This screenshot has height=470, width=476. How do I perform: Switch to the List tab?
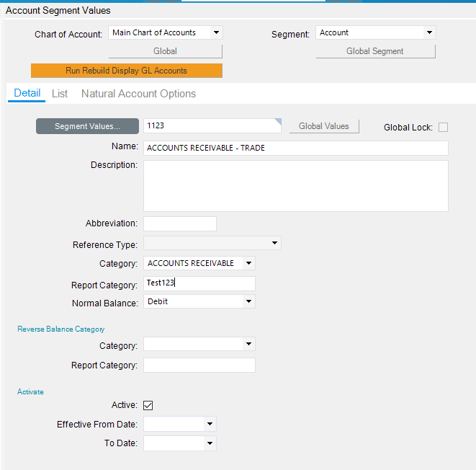coord(60,94)
